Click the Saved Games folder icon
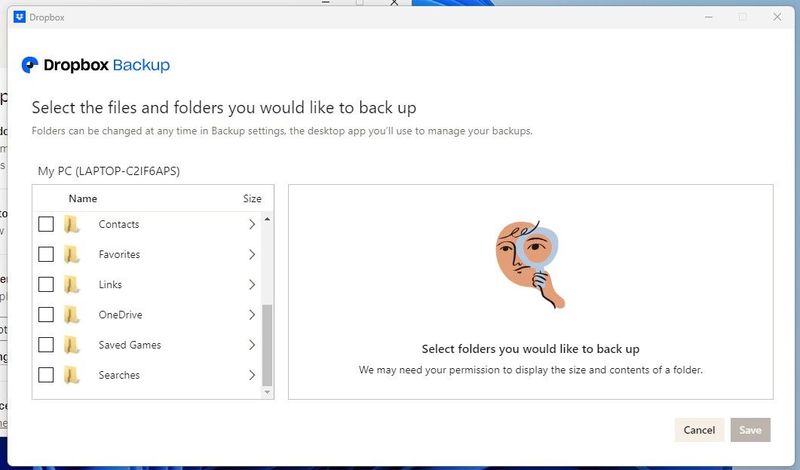800x470 pixels. (72, 344)
